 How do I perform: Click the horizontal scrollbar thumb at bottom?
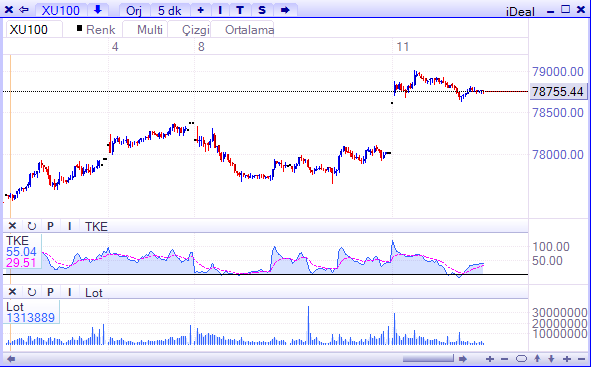[428, 359]
